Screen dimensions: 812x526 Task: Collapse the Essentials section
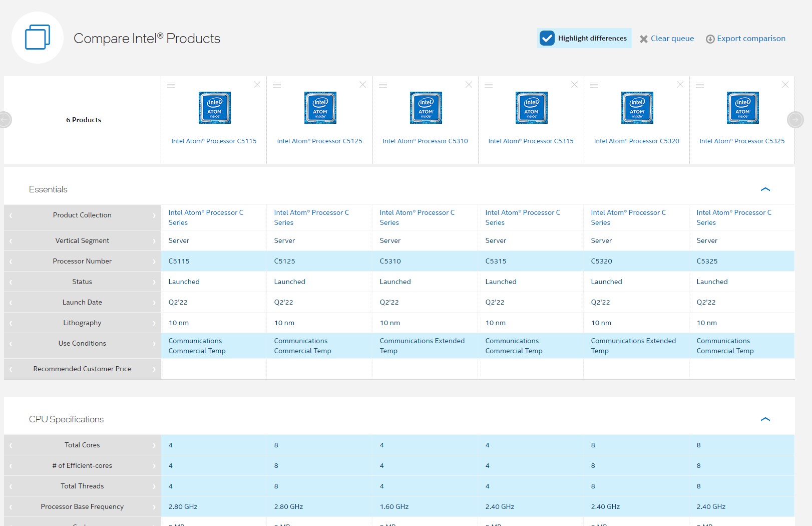[765, 189]
